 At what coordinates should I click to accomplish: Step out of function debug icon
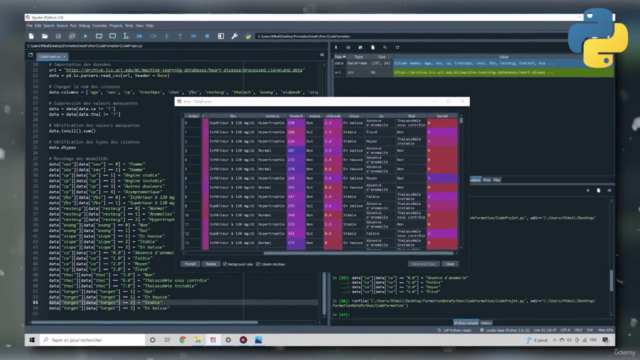point(180,36)
